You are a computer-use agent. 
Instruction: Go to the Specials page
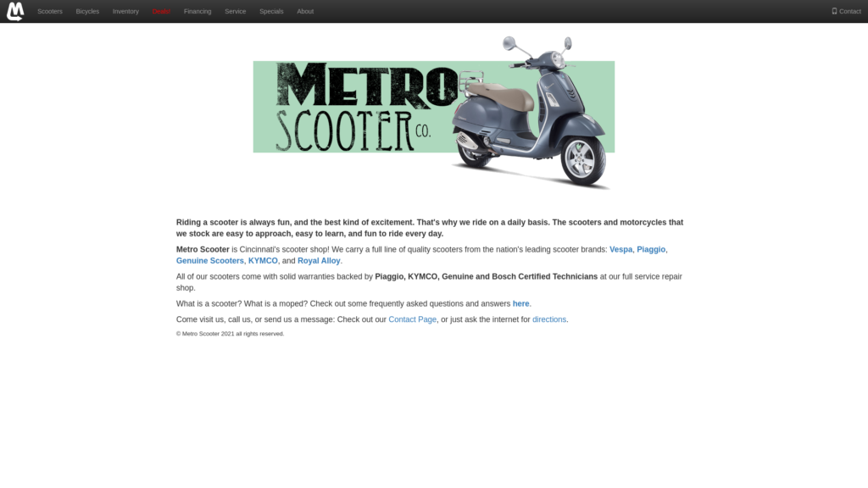271,12
